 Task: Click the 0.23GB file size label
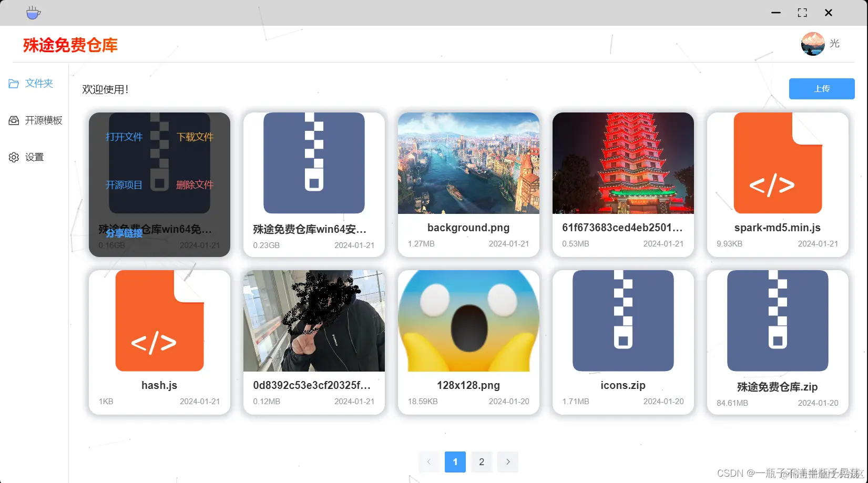[267, 245]
